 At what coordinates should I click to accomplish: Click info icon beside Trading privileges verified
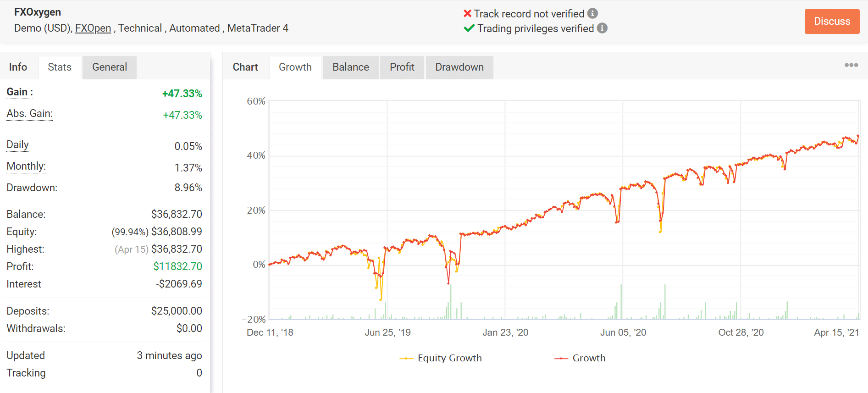602,28
